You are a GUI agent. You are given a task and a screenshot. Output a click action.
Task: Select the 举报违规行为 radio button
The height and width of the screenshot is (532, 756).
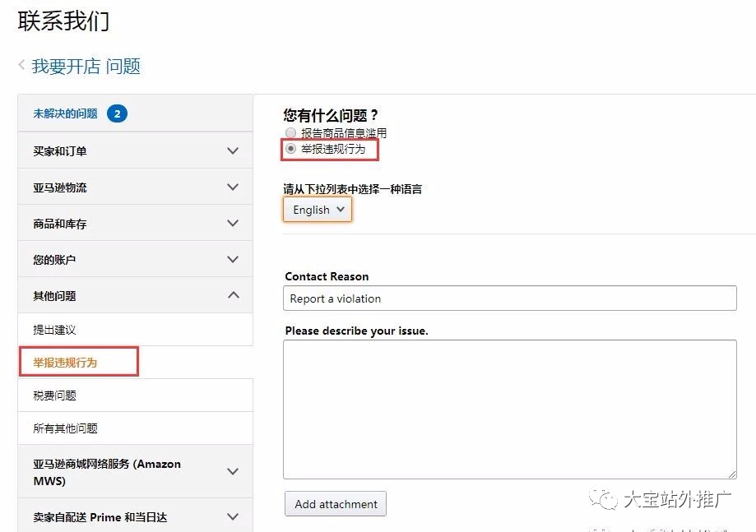click(x=290, y=149)
